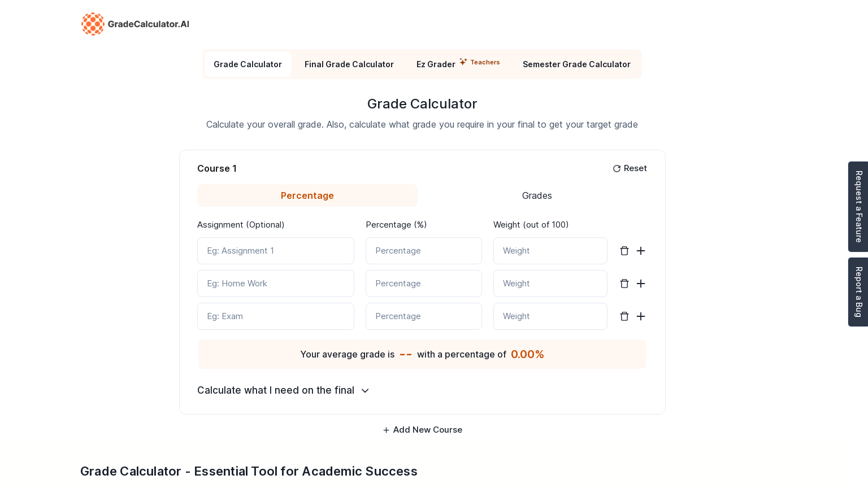The width and height of the screenshot is (868, 488).
Task: Switch to the Final Grade Calculator tab
Action: pyautogui.click(x=349, y=64)
